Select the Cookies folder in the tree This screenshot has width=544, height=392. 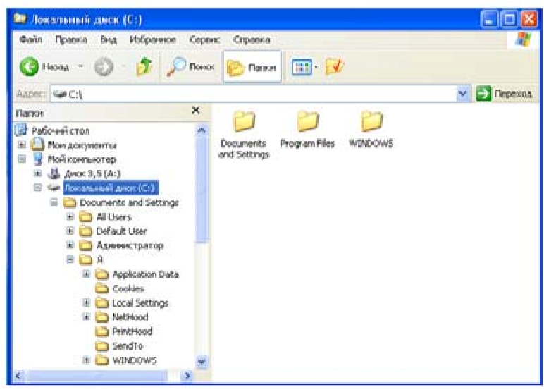128,288
